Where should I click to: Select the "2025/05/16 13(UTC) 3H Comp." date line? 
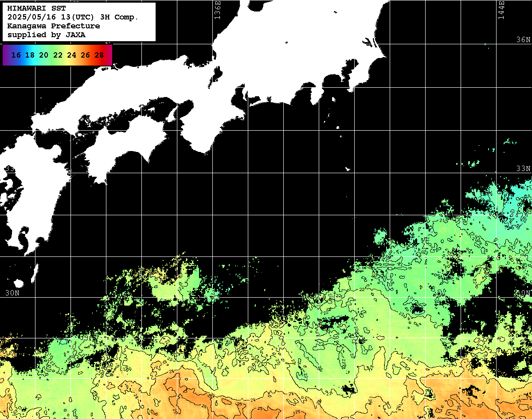click(x=73, y=17)
